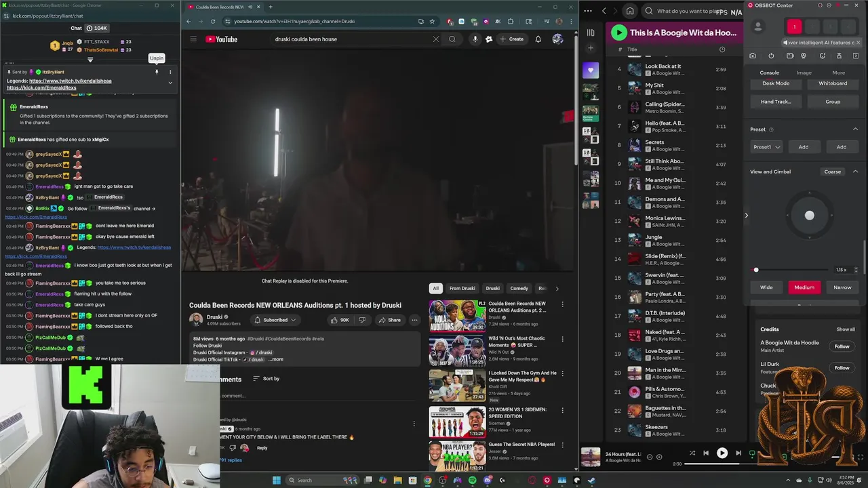Dismiss the OBSBOT AI features banner
The image size is (868, 488).
(858, 43)
